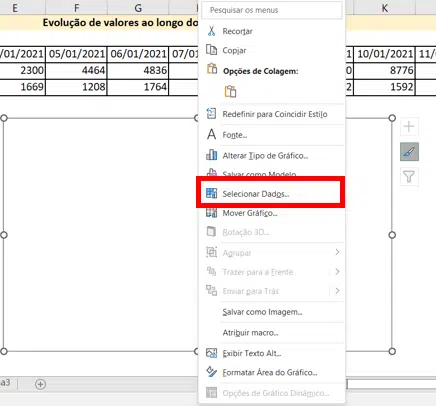Click the Mover Gráfico icon

pyautogui.click(x=212, y=213)
